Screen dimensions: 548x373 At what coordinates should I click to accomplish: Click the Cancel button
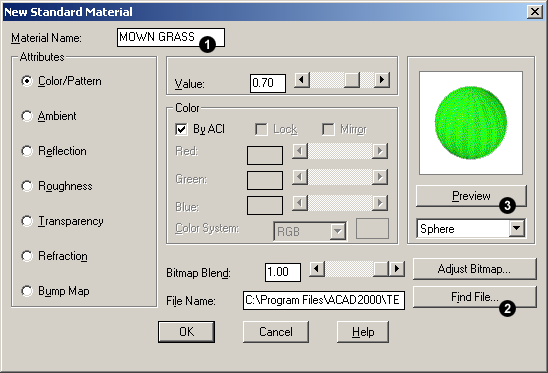[x=276, y=332]
